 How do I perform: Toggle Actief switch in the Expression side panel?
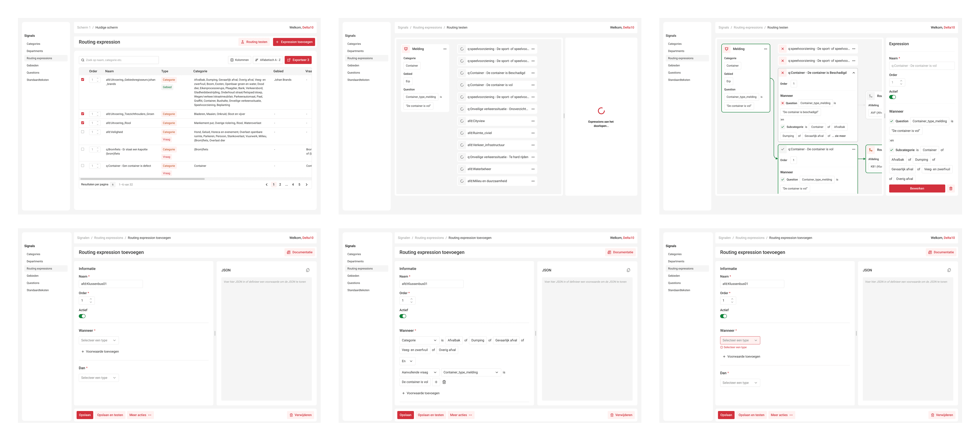tap(892, 97)
